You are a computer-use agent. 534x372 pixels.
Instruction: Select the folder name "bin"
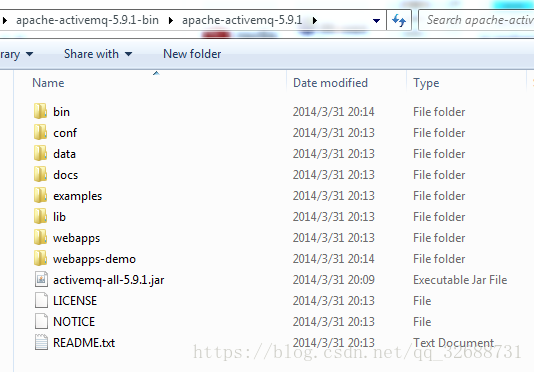(x=61, y=112)
